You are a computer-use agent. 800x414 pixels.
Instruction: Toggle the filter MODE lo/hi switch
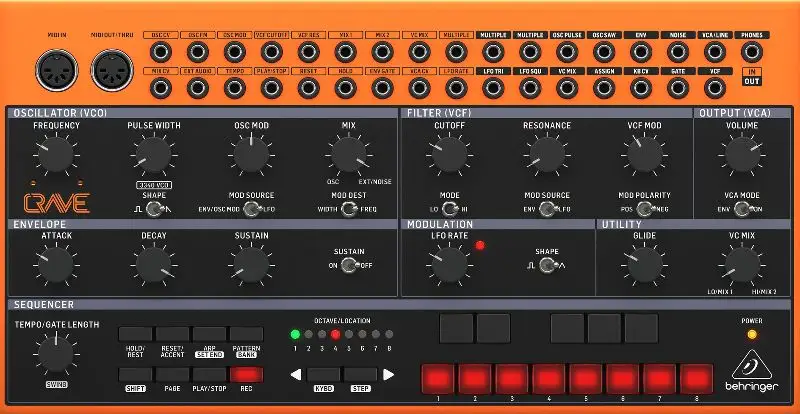point(449,209)
